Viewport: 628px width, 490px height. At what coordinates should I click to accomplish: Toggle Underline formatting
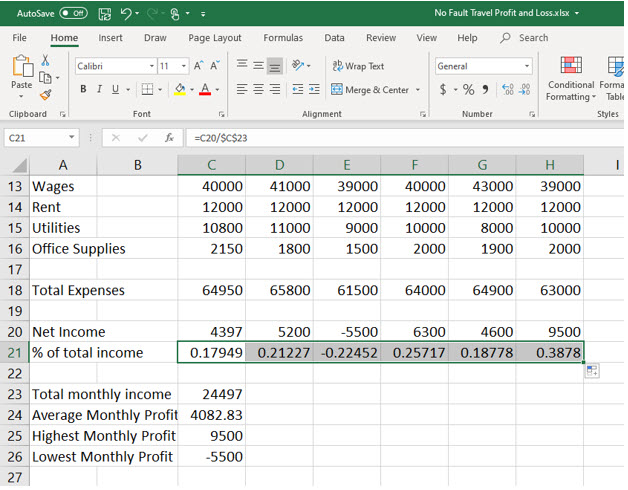115,89
